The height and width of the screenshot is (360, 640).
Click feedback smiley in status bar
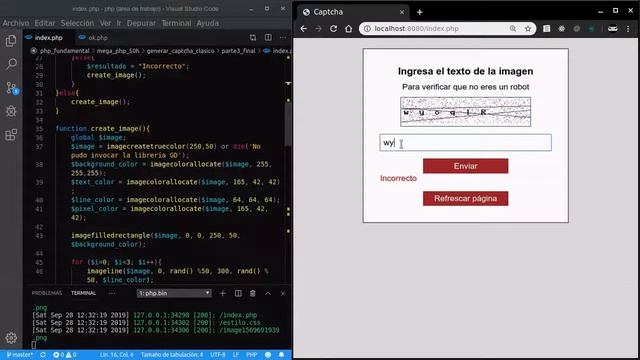tap(268, 355)
